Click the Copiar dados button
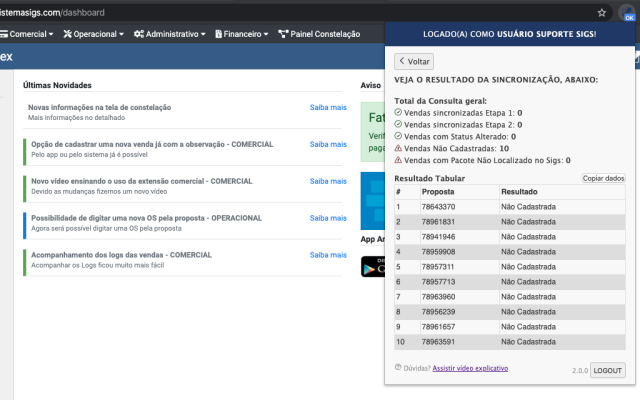 (x=603, y=178)
